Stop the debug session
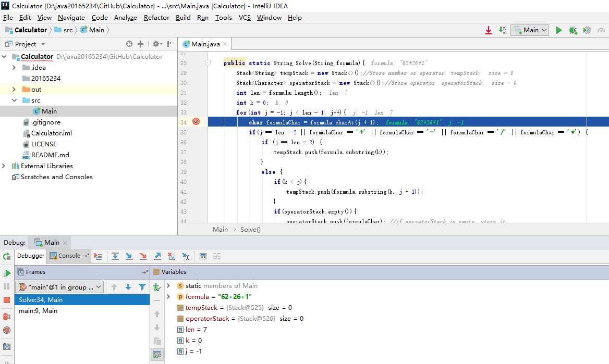Image resolution: width=609 pixels, height=364 pixels. 7,299
